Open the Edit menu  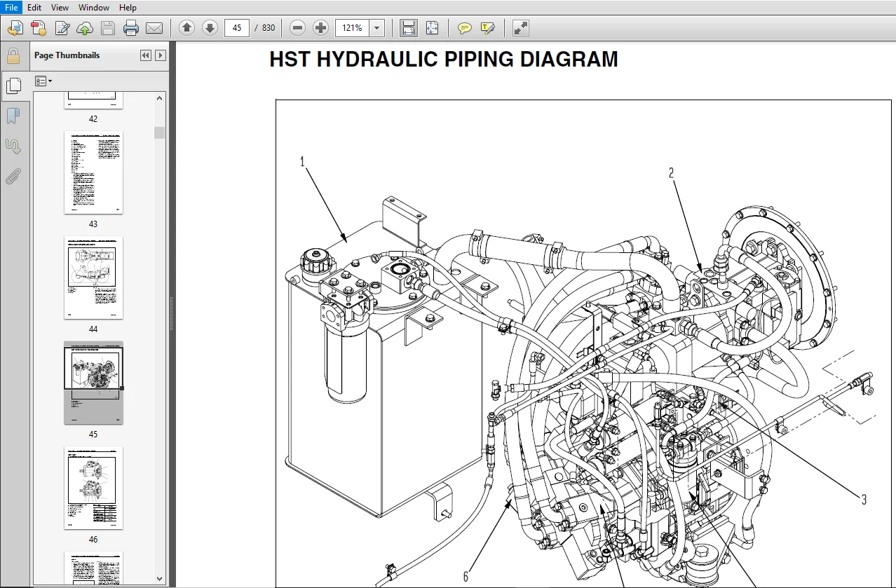[x=34, y=7]
